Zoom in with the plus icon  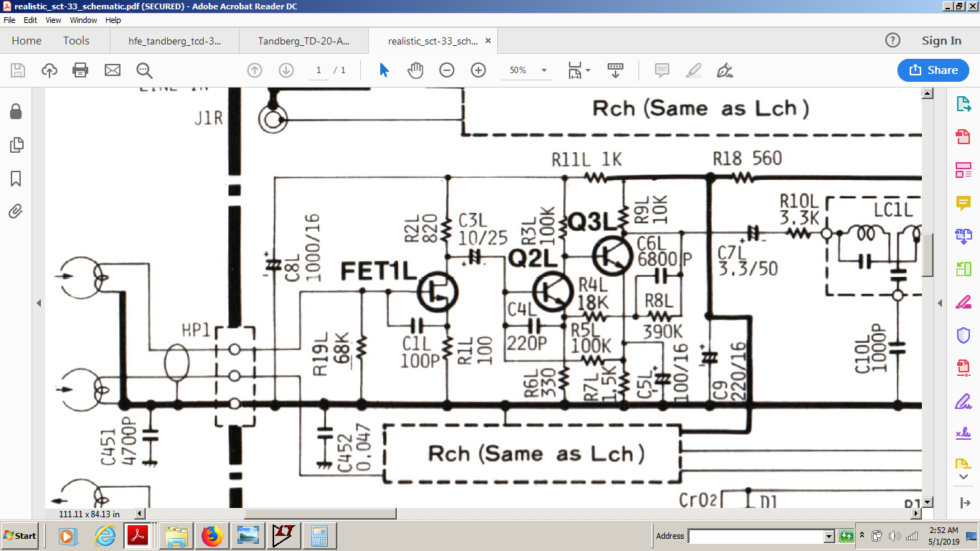479,70
